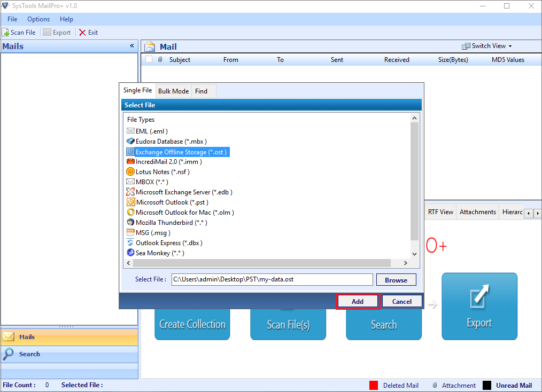Image resolution: width=542 pixels, height=392 pixels.
Task: Click the Create Collection tile
Action: point(192,324)
